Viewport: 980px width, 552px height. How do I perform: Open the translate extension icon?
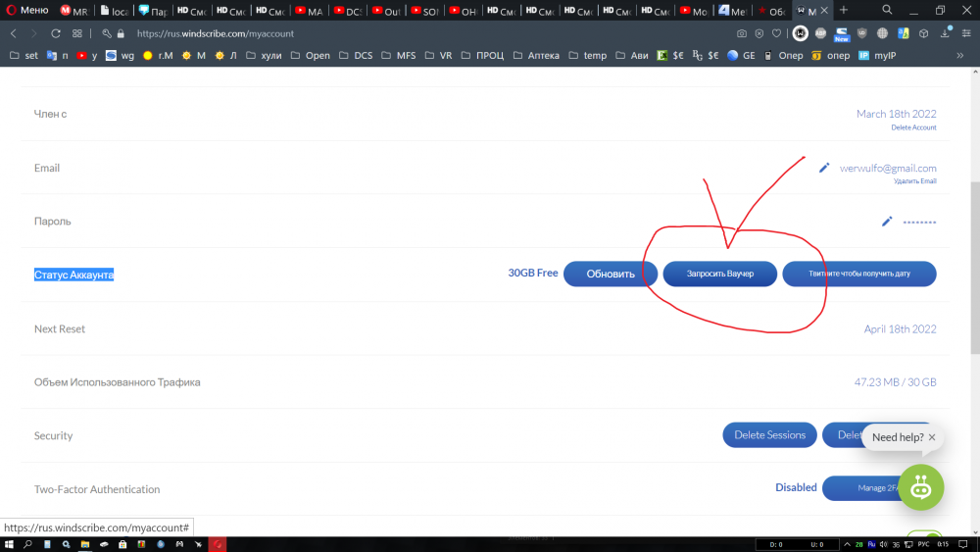click(x=904, y=33)
